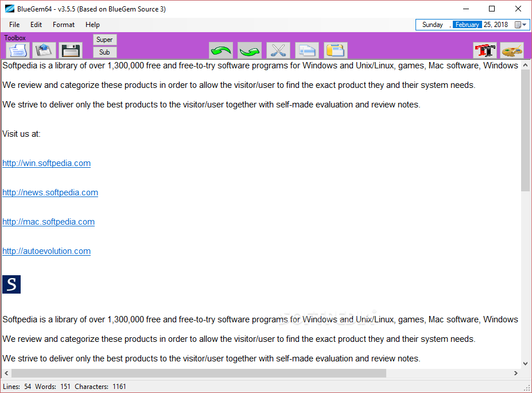532x393 pixels.
Task: Copy with the duplicate pages icon
Action: [307, 51]
